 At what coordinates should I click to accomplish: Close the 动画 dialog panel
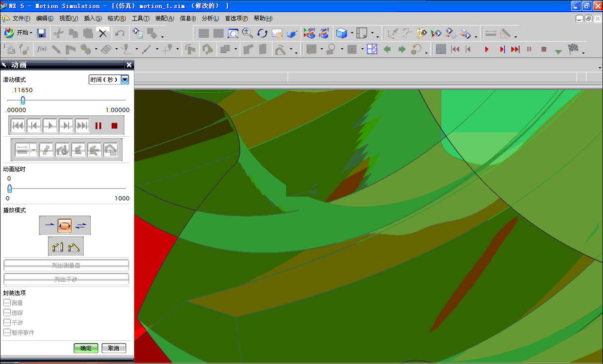coord(129,65)
